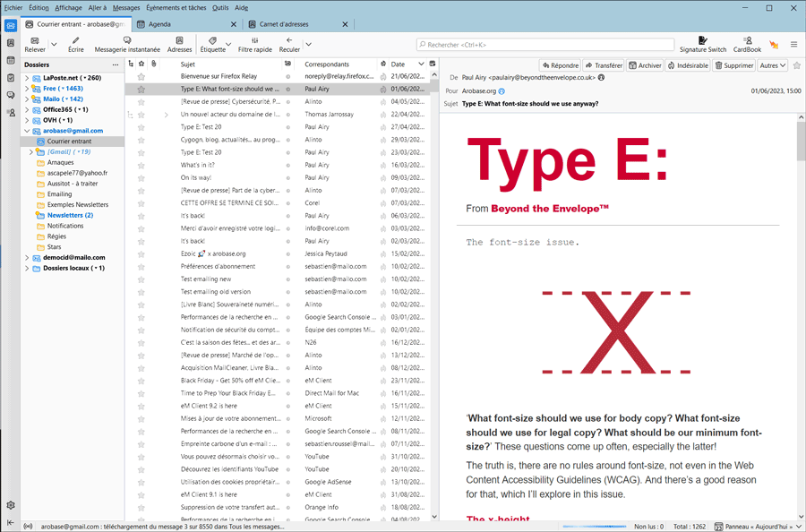Open the Mail space in the sidebar
806x532 pixels.
(10, 25)
